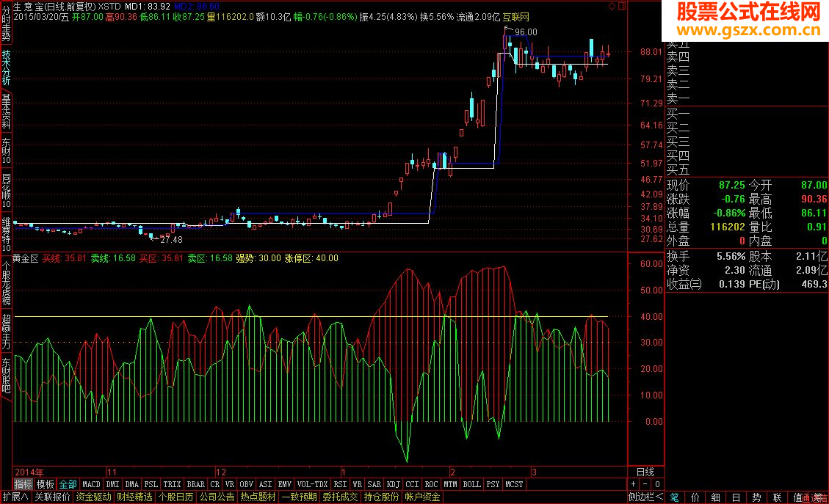Image resolution: width=829 pixels, height=504 pixels.
Task: Switch indicator to VOL-TDX
Action: point(313,484)
